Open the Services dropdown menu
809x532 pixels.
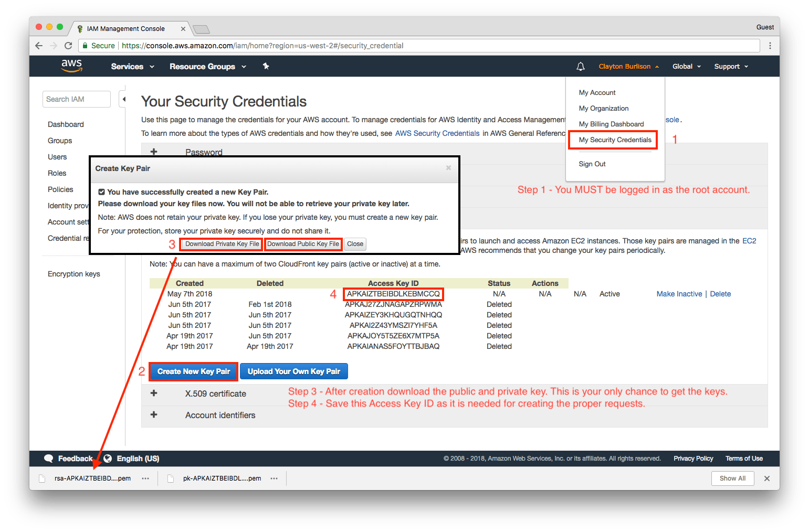133,67
